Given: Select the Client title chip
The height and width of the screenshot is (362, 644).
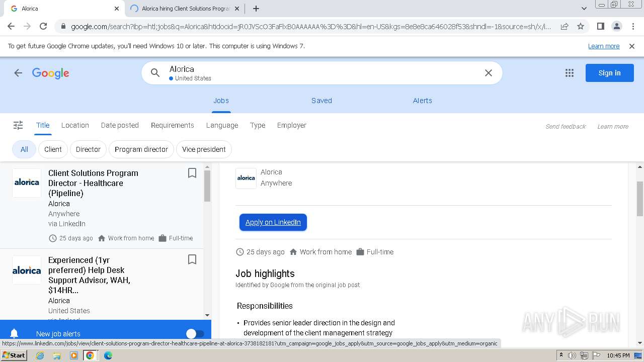Looking at the screenshot, I should point(53,149).
